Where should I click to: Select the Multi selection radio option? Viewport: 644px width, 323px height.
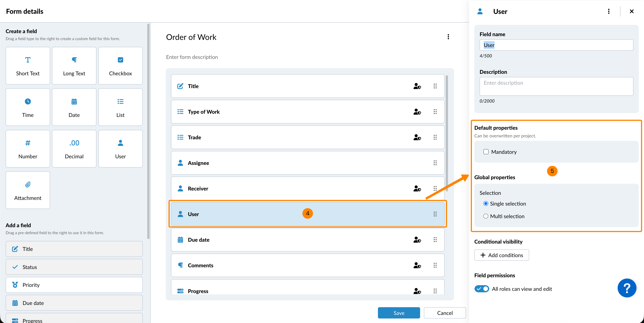click(x=485, y=216)
